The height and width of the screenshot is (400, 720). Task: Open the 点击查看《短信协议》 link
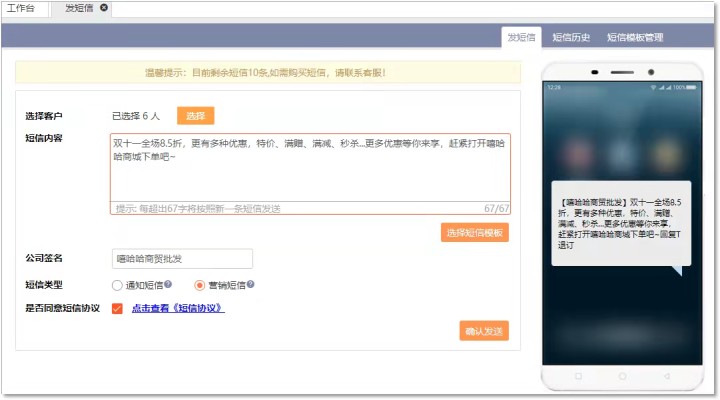[x=178, y=308]
